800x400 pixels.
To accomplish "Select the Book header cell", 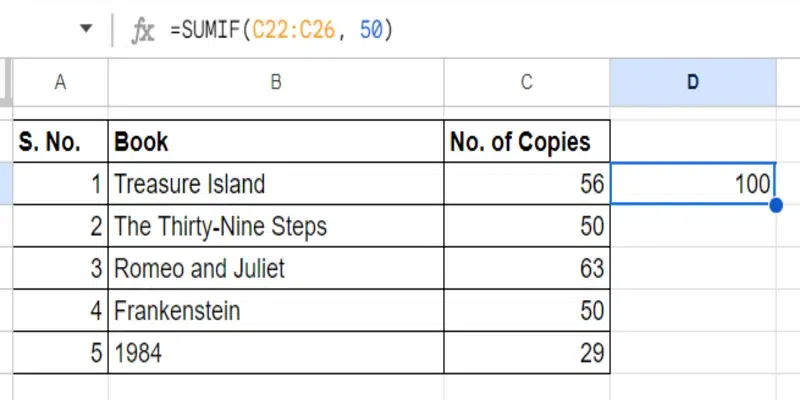I will click(276, 141).
